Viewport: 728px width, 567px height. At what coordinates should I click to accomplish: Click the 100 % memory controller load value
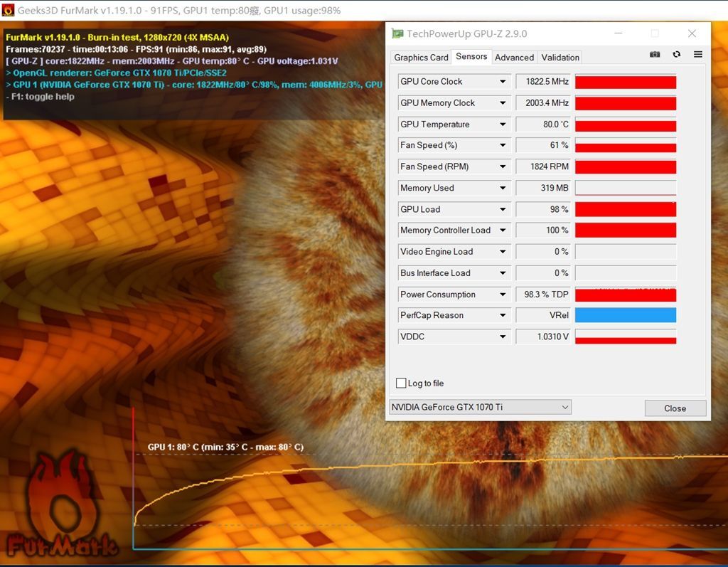pyautogui.click(x=543, y=230)
